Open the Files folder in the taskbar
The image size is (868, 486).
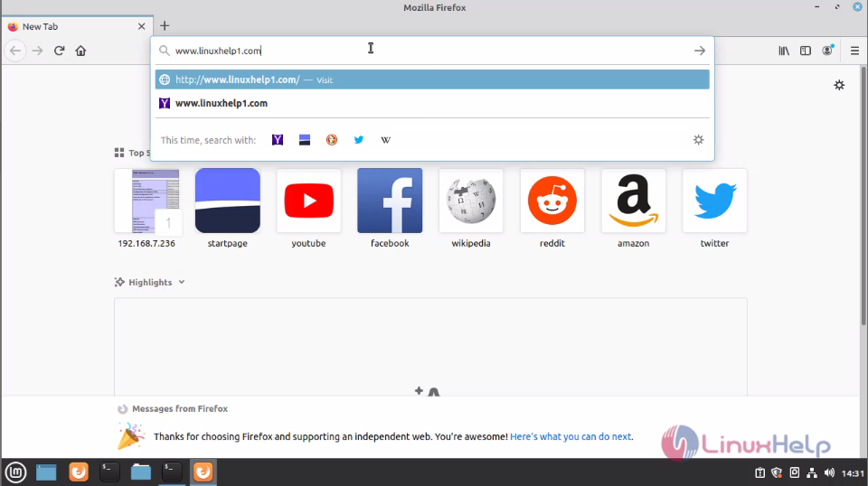(141, 472)
